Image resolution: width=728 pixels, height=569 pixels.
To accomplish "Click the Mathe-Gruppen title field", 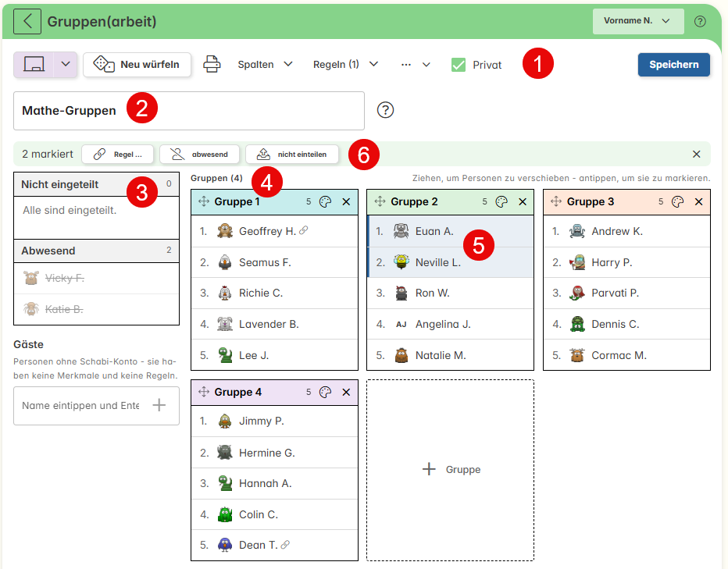I will [189, 111].
